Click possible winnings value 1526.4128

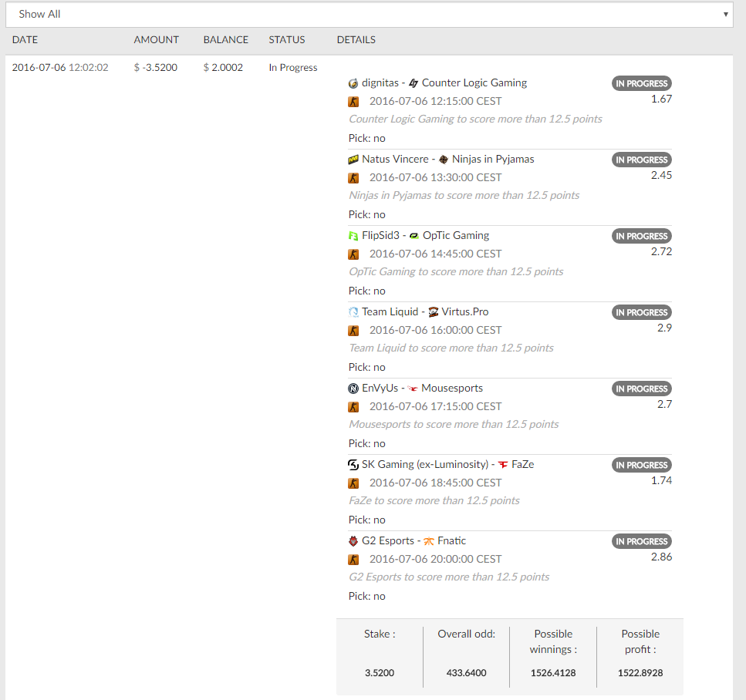pyautogui.click(x=553, y=673)
